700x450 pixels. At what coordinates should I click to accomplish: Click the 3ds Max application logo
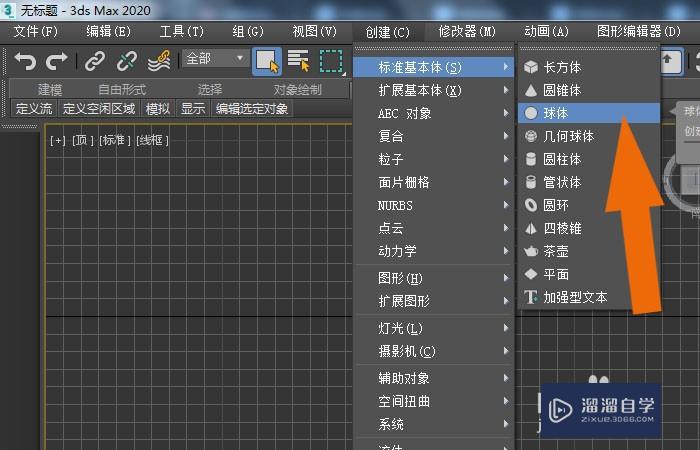(x=8, y=10)
